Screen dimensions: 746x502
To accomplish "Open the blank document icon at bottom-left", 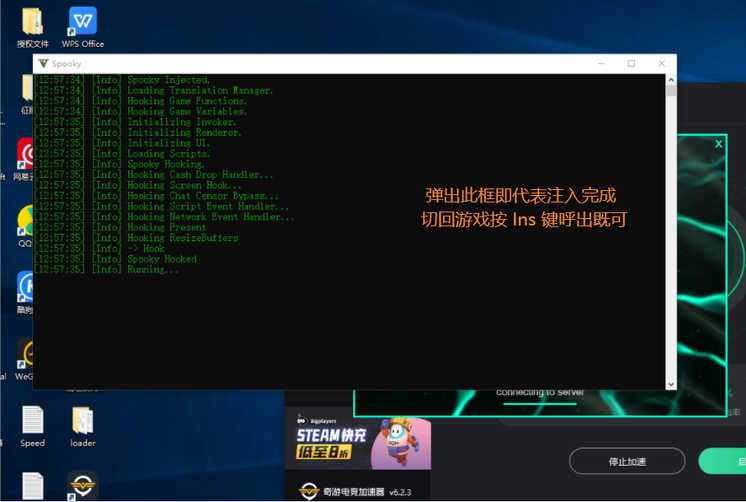I will point(32,486).
